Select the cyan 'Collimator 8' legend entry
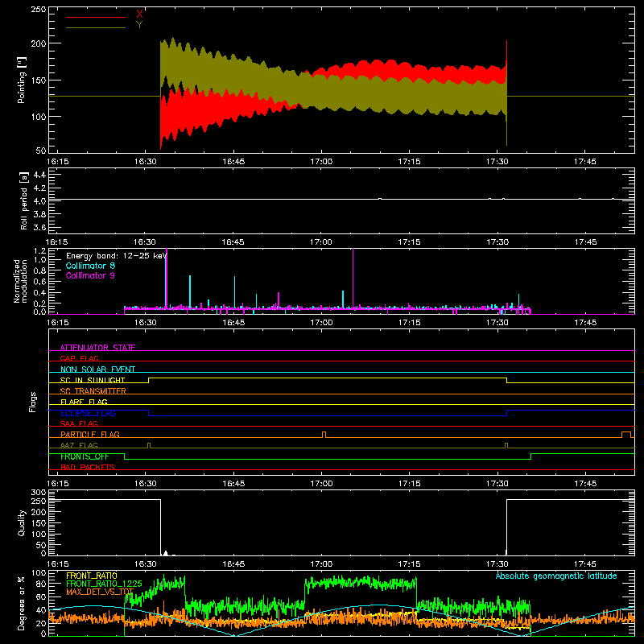 [x=90, y=266]
